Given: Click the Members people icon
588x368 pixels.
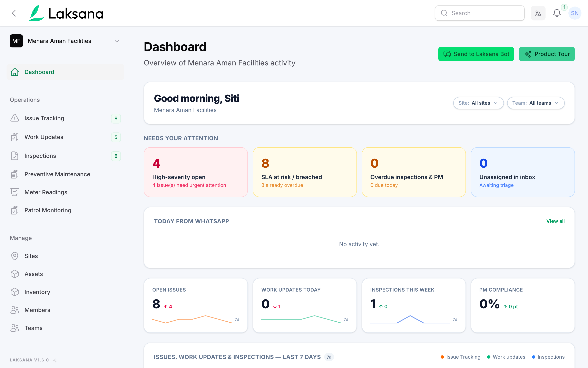Looking at the screenshot, I should point(14,310).
